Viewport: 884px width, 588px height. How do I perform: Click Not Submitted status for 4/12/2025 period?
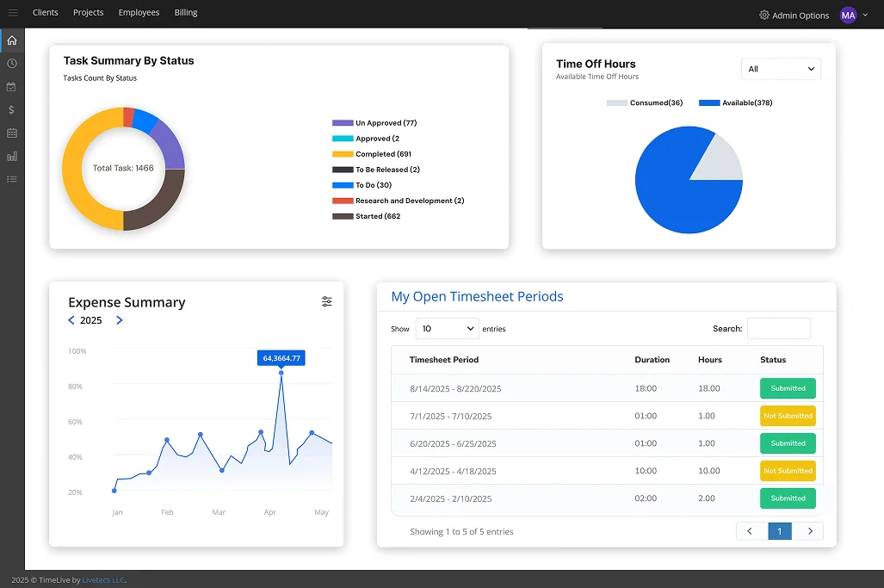click(788, 471)
